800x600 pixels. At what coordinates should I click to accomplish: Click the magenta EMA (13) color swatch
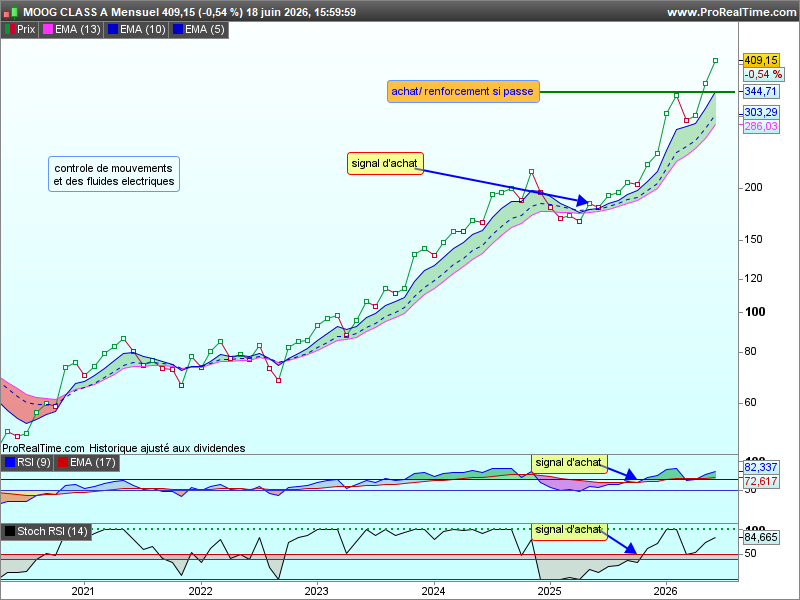pyautogui.click(x=48, y=30)
